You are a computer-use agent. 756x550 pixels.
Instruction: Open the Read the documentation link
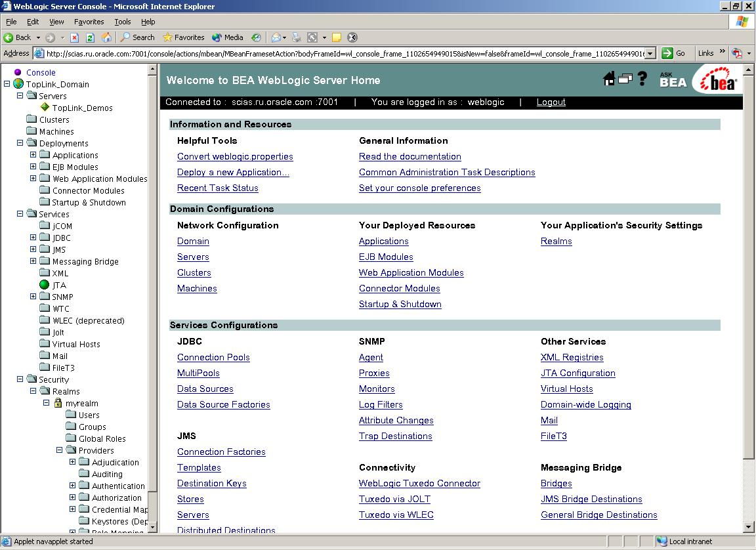pos(409,157)
